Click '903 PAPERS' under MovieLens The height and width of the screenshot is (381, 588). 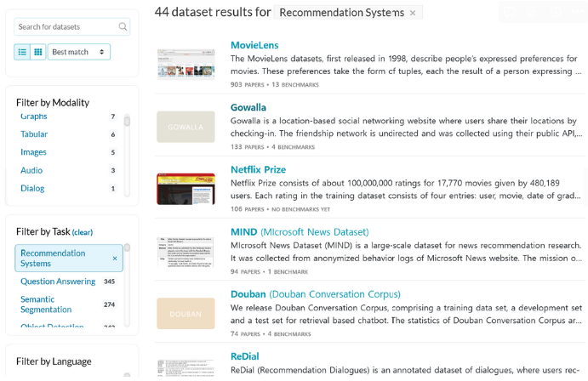tap(247, 85)
